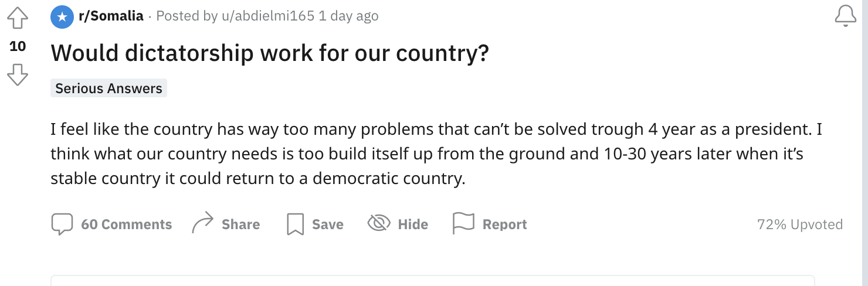
Task: Click the "1 day ago" timestamp
Action: [348, 16]
